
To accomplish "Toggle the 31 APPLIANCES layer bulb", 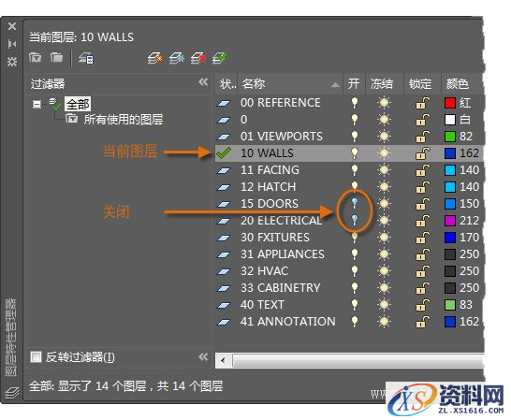I will pos(355,254).
